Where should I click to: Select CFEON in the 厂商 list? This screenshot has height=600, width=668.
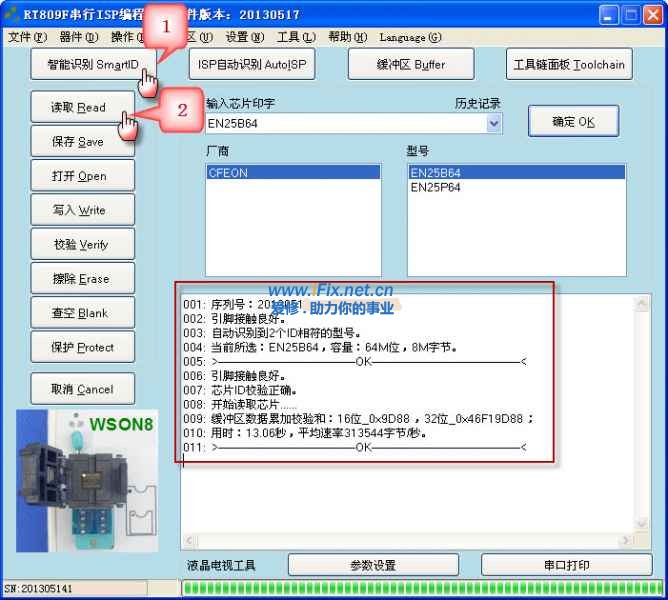(293, 173)
